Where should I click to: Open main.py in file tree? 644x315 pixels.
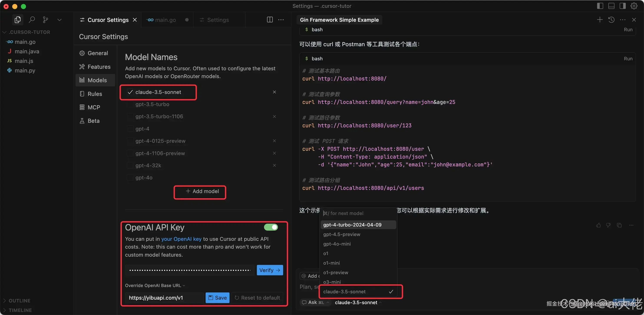click(x=25, y=71)
